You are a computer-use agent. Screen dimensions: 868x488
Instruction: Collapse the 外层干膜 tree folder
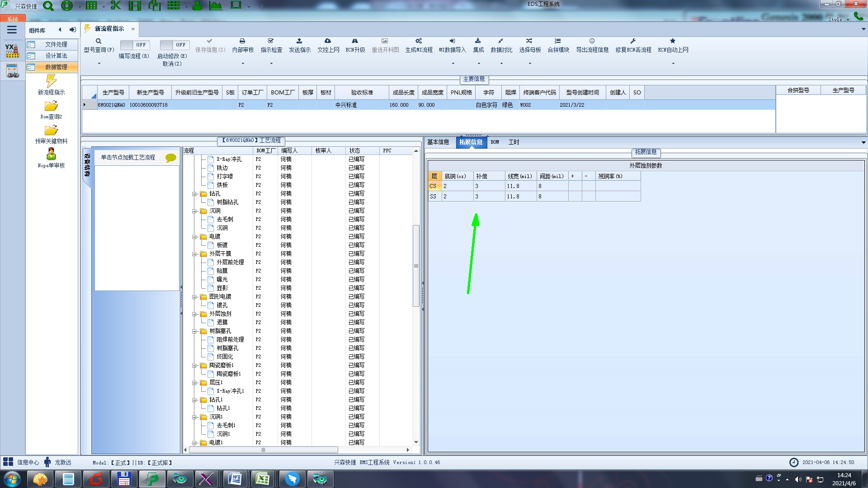(x=194, y=254)
